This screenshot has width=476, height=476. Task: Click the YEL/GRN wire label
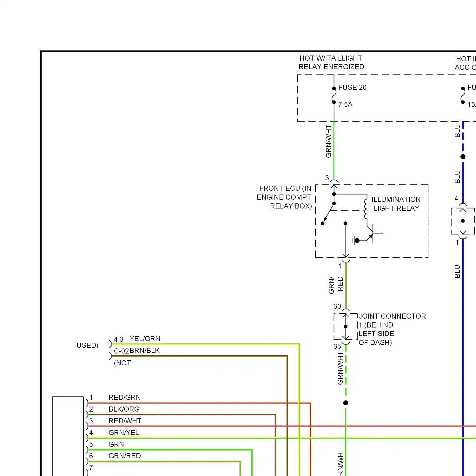click(x=145, y=339)
